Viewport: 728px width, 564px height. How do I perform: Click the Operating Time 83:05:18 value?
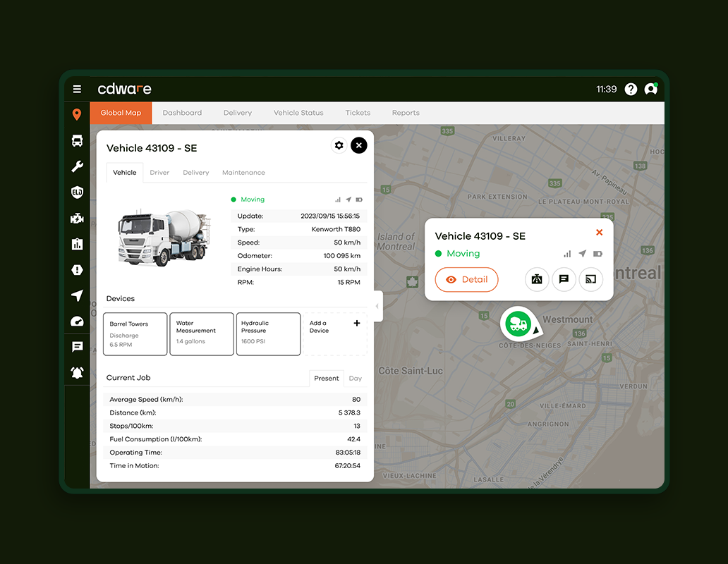348,453
